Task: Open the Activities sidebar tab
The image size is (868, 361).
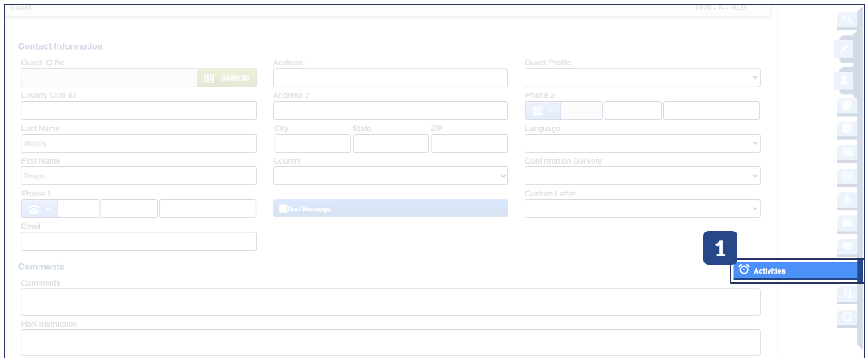Action: coord(796,270)
